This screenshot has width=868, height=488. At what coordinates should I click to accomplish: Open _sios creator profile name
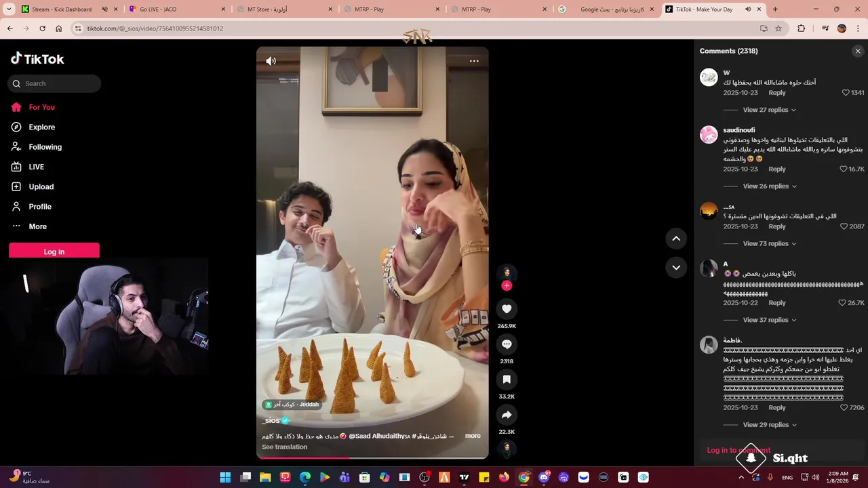pyautogui.click(x=271, y=420)
